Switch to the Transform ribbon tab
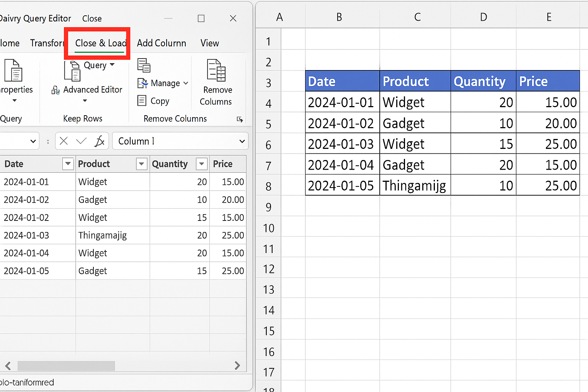 47,43
